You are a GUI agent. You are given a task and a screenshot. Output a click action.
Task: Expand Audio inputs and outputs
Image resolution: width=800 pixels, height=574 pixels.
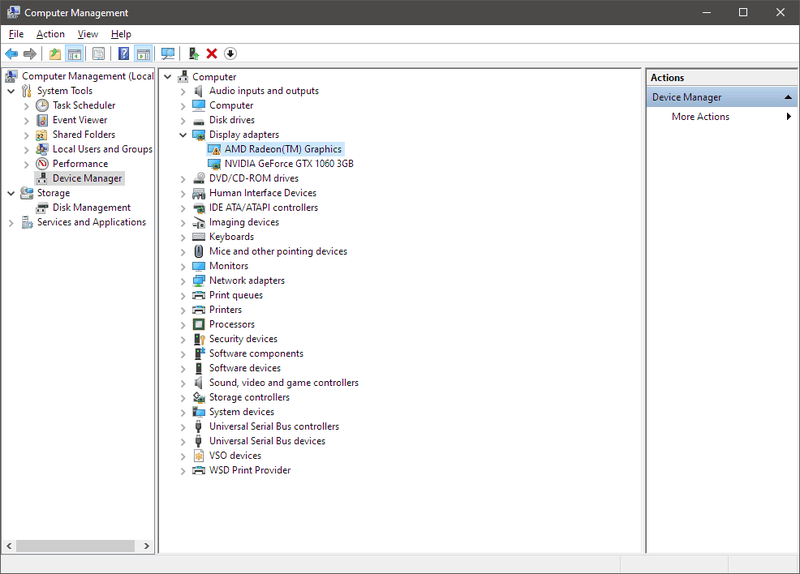[x=183, y=91]
